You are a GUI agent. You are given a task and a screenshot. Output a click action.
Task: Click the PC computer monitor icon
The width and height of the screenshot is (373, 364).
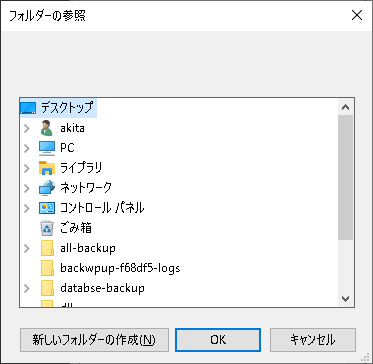click(47, 148)
